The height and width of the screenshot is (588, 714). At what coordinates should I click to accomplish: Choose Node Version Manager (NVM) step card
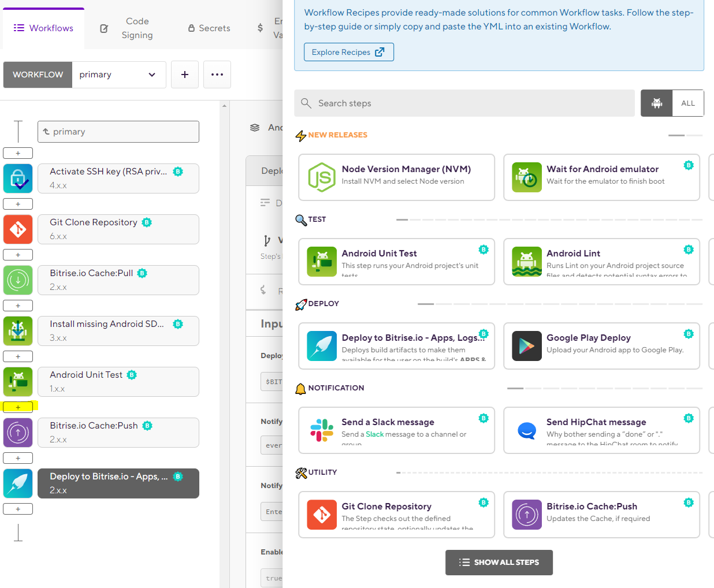click(x=396, y=177)
